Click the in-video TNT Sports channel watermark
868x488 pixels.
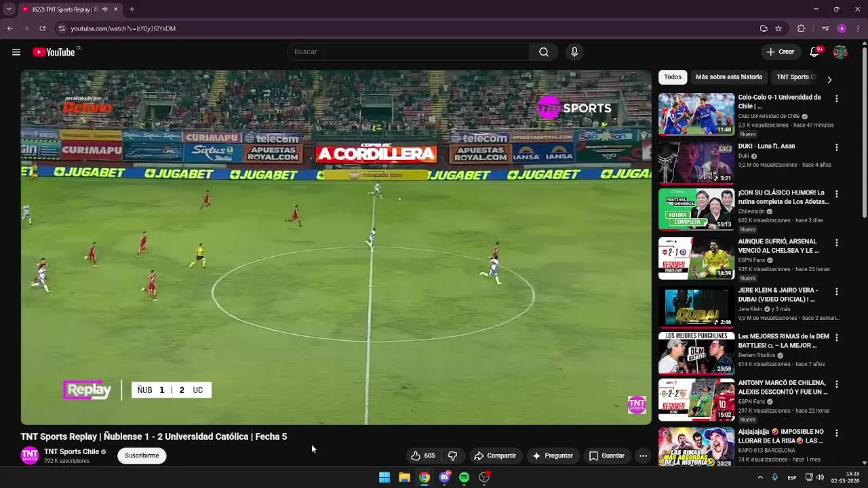(x=637, y=405)
